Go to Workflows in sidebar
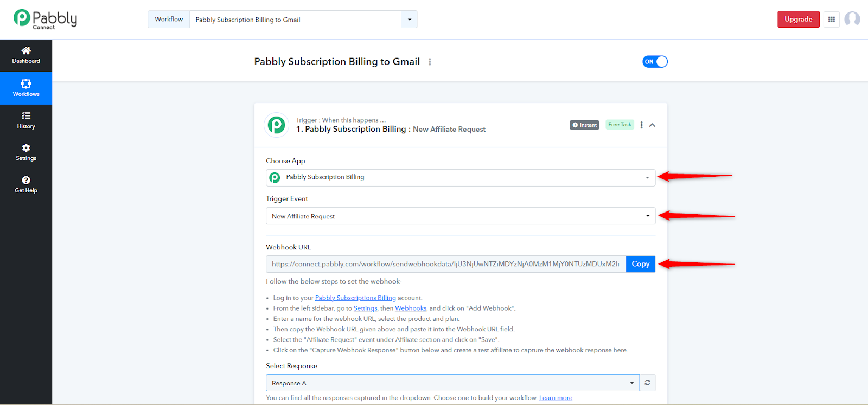 coord(26,88)
